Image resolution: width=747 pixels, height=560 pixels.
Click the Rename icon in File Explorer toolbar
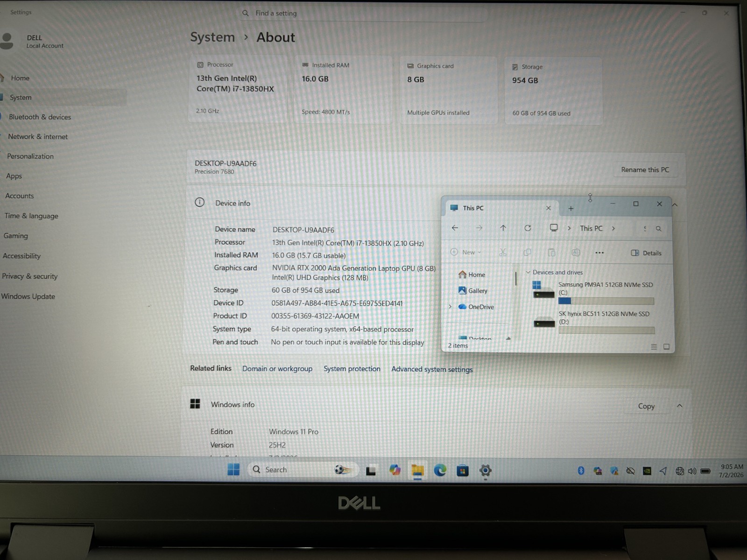[x=576, y=252]
